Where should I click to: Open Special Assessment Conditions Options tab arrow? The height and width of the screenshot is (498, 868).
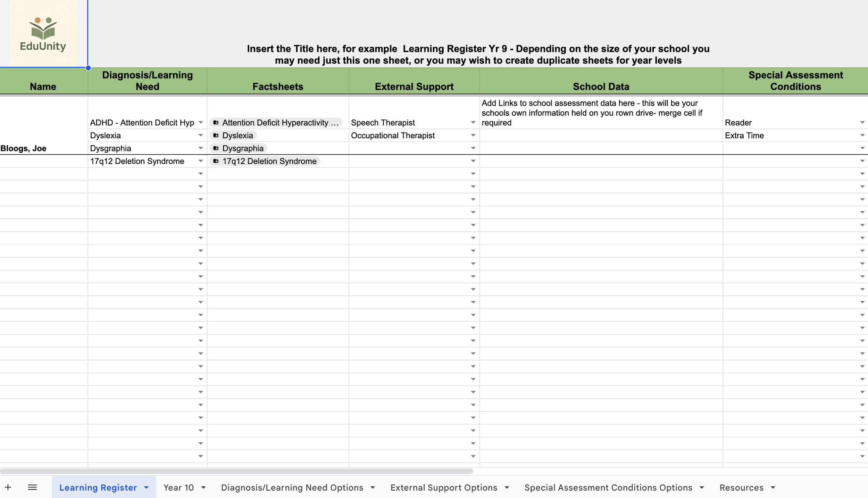pyautogui.click(x=702, y=488)
